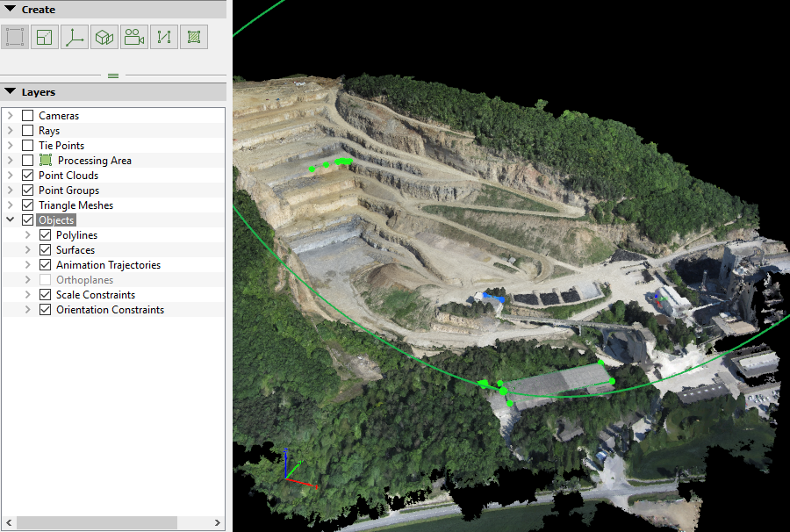Collapse the Create panel header

coord(9,9)
